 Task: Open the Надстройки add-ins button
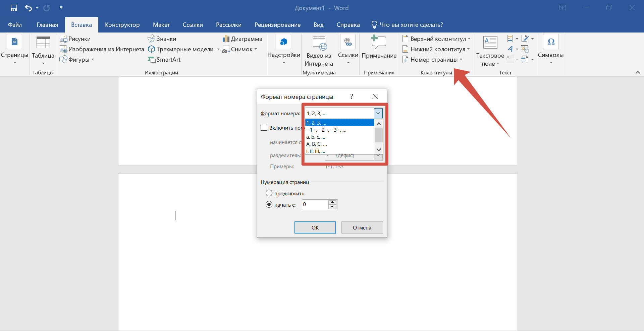pos(284,50)
